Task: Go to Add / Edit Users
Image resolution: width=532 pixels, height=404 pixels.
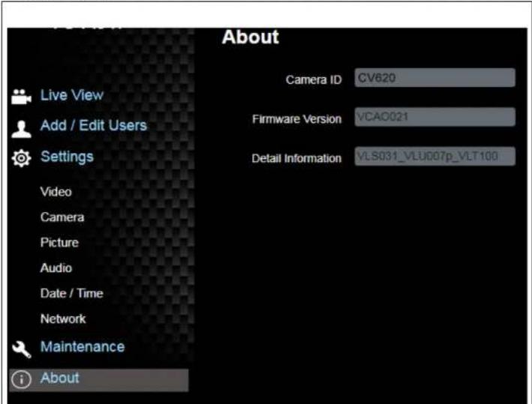Action: tap(94, 126)
